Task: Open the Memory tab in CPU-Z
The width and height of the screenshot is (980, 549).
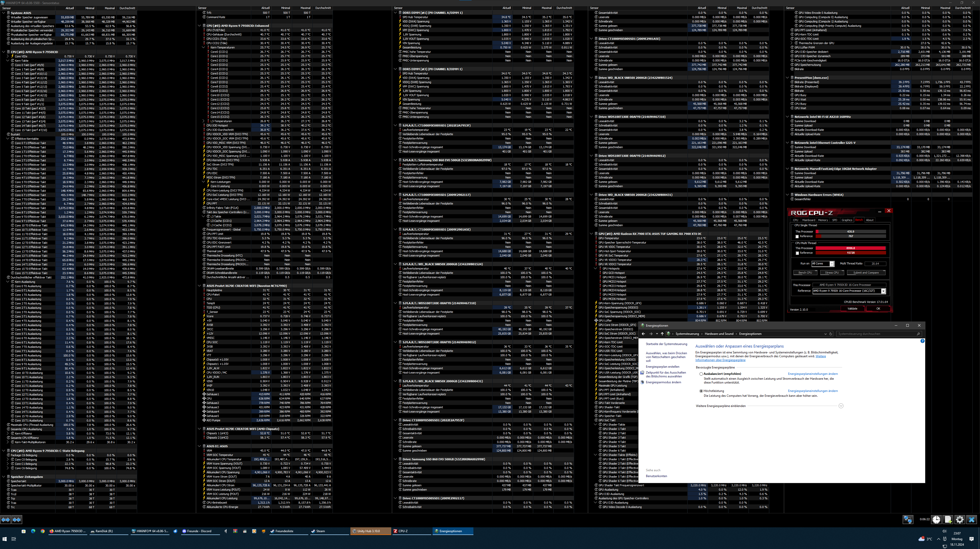Action: click(x=823, y=220)
